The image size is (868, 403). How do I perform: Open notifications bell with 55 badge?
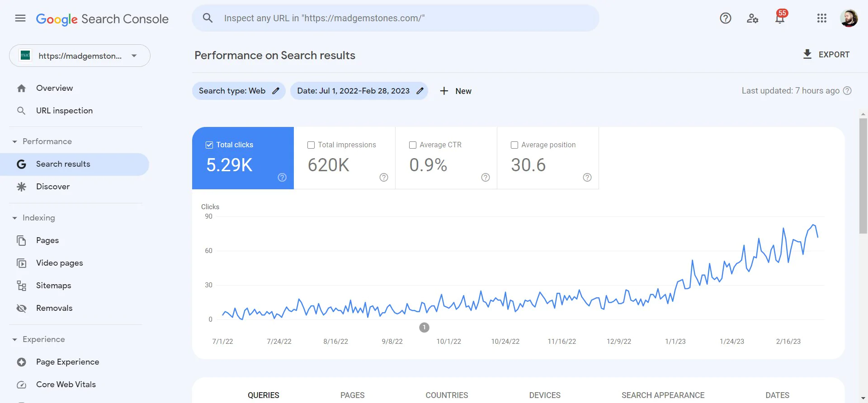(x=780, y=19)
